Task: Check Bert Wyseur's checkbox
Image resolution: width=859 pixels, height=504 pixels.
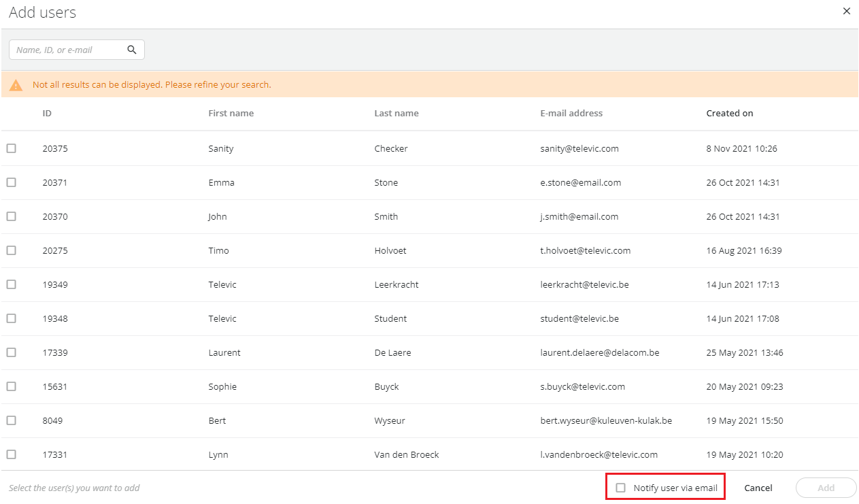Action: tap(11, 420)
